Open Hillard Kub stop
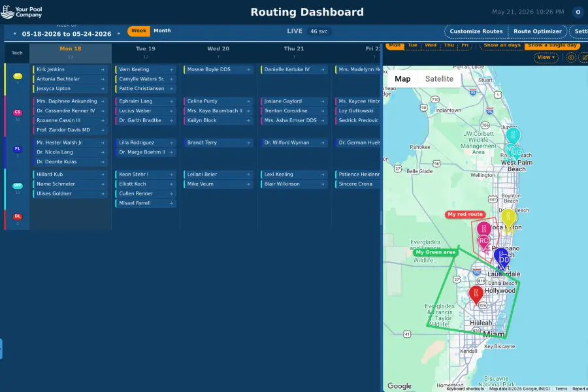Screen dimensions: 588x392 pyautogui.click(x=70, y=174)
